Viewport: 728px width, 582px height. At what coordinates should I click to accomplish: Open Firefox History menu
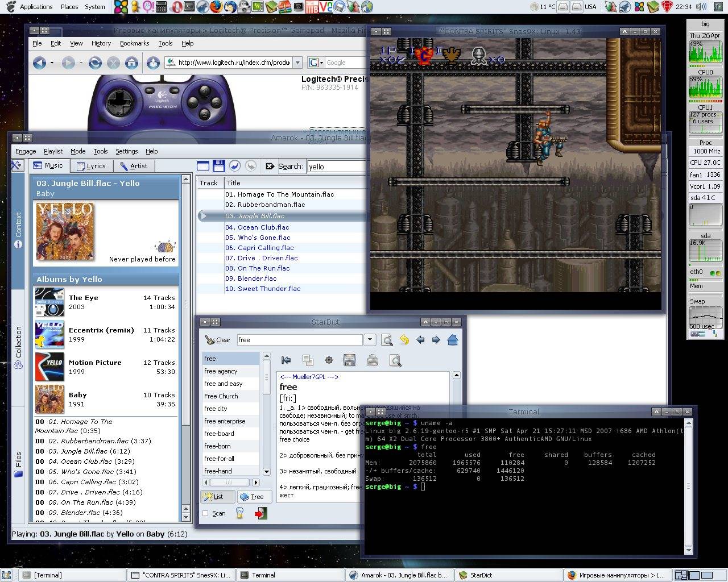tap(101, 43)
